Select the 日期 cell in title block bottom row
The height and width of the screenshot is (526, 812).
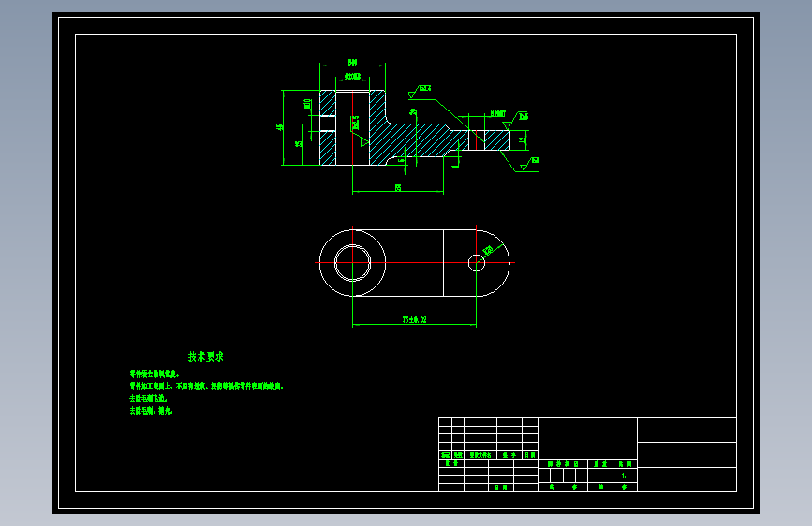click(500, 488)
